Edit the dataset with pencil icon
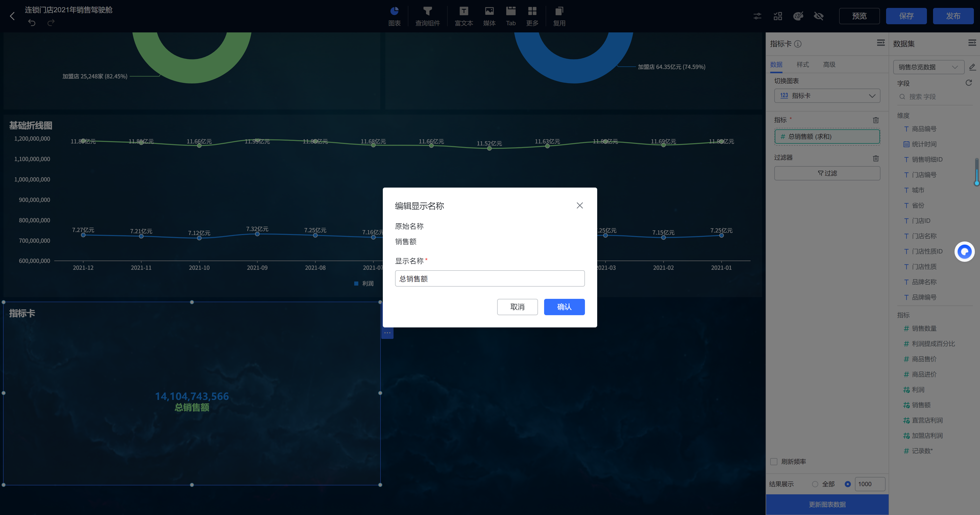Image resolution: width=980 pixels, height=515 pixels. (972, 67)
